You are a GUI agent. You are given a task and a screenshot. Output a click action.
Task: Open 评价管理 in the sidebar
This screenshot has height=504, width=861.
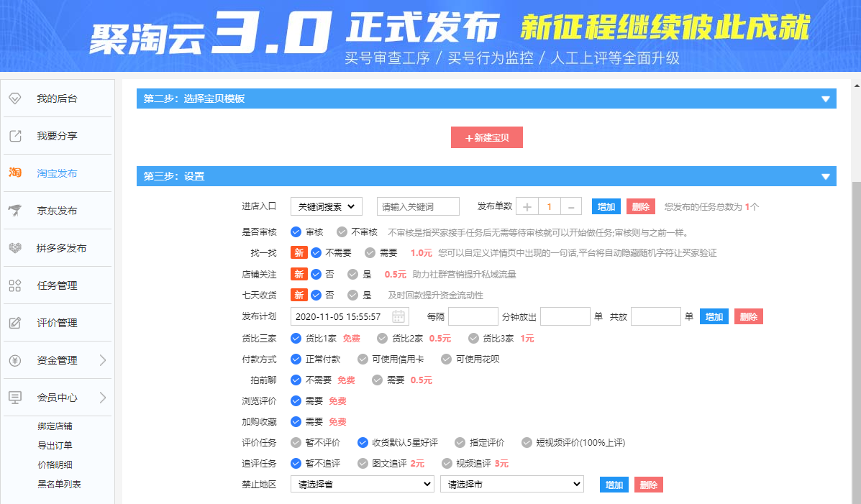pos(57,323)
